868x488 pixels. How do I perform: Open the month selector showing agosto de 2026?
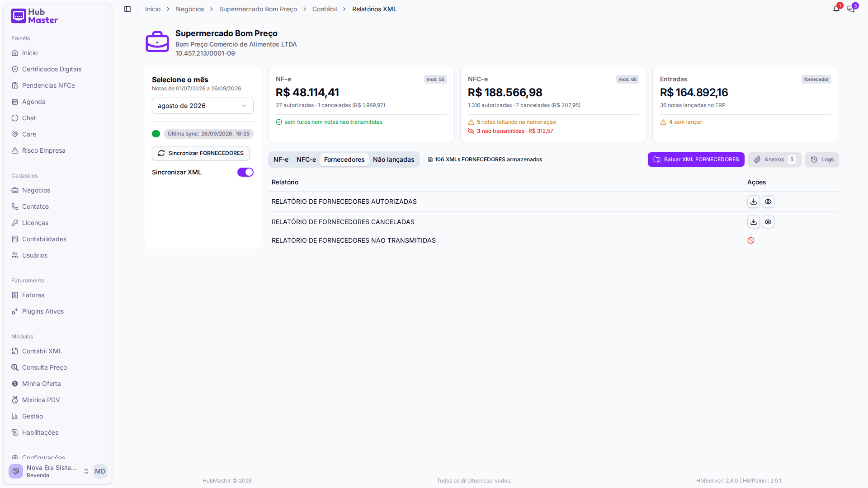click(203, 106)
